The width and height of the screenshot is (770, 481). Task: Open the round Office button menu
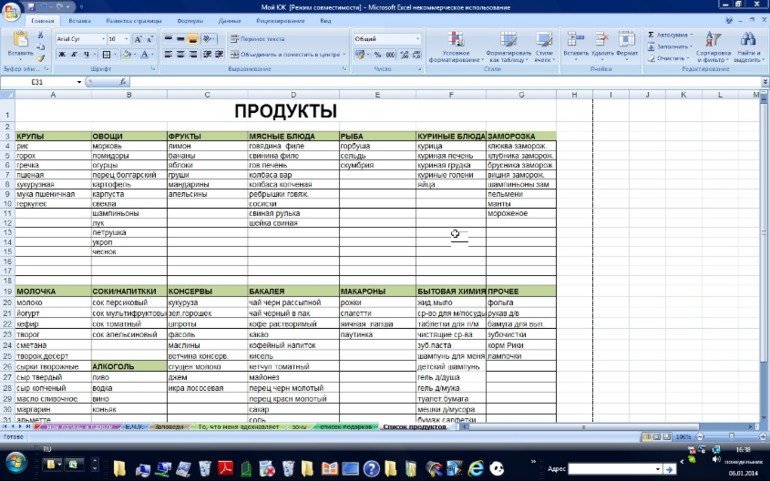11,10
